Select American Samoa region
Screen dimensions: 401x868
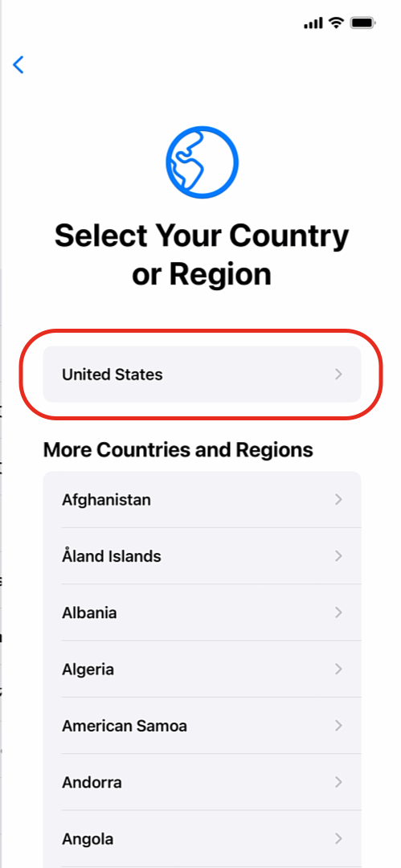tap(203, 726)
